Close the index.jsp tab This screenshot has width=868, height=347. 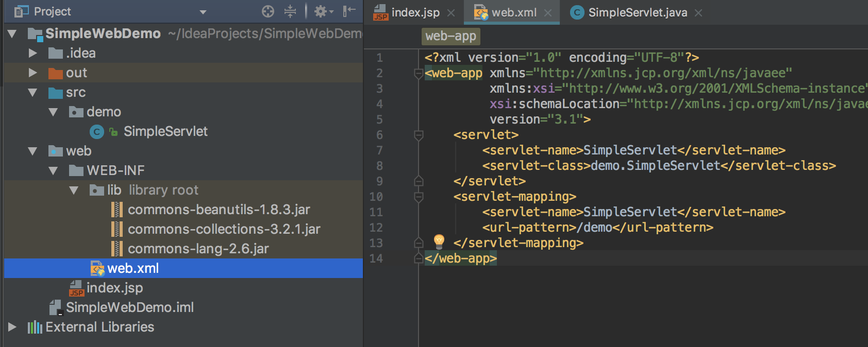[451, 13]
